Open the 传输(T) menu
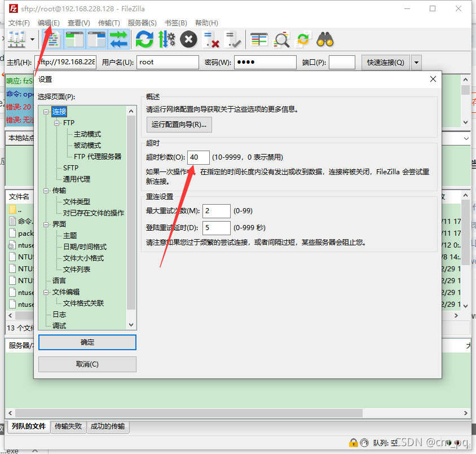The width and height of the screenshot is (476, 454). (x=109, y=23)
